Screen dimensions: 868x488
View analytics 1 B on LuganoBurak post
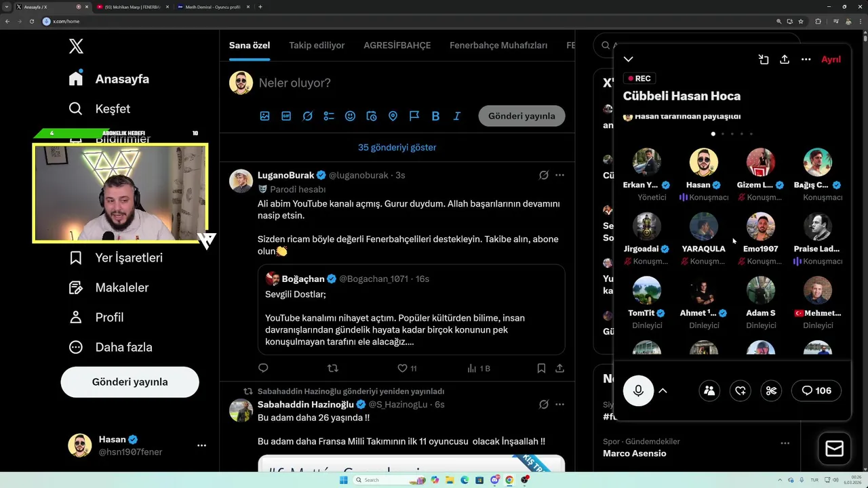[x=479, y=368]
